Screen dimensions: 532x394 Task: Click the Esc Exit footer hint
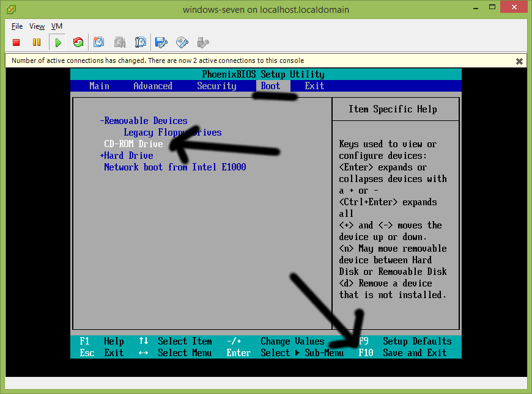click(102, 353)
